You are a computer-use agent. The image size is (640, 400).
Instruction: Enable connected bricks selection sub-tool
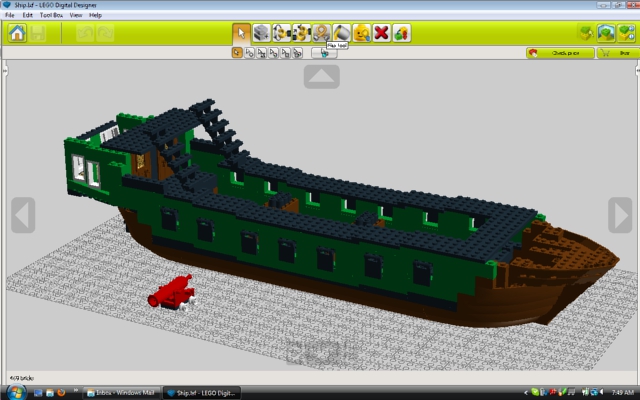pos(262,53)
